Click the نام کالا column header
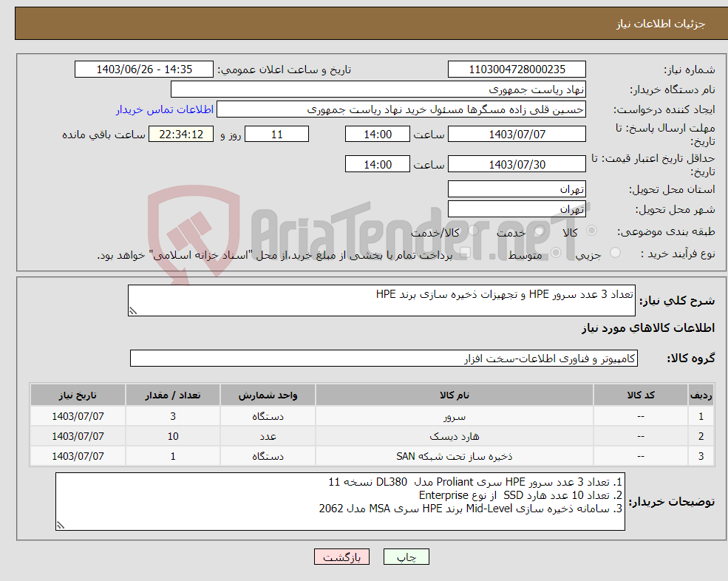This screenshot has width=728, height=581. [455, 395]
